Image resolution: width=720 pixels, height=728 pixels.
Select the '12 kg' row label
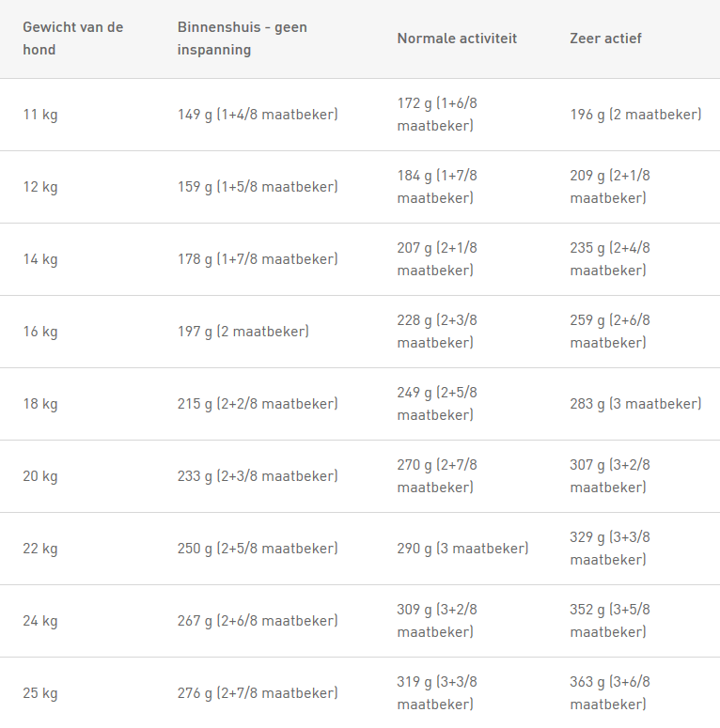coord(40,187)
